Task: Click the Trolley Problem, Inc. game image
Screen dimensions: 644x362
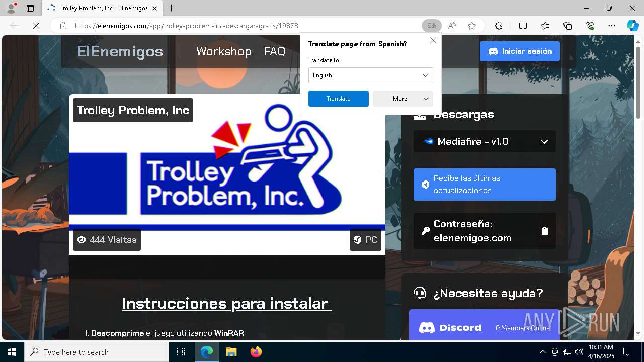Action: pyautogui.click(x=227, y=174)
